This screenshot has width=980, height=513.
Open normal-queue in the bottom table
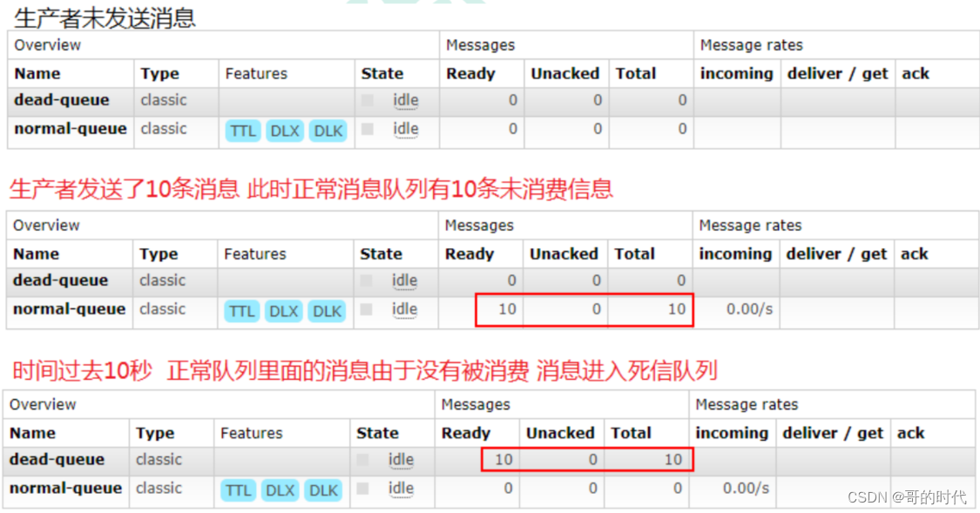(65, 488)
